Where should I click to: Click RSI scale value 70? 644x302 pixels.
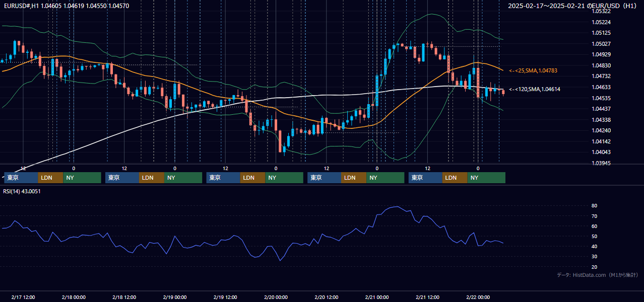point(594,216)
